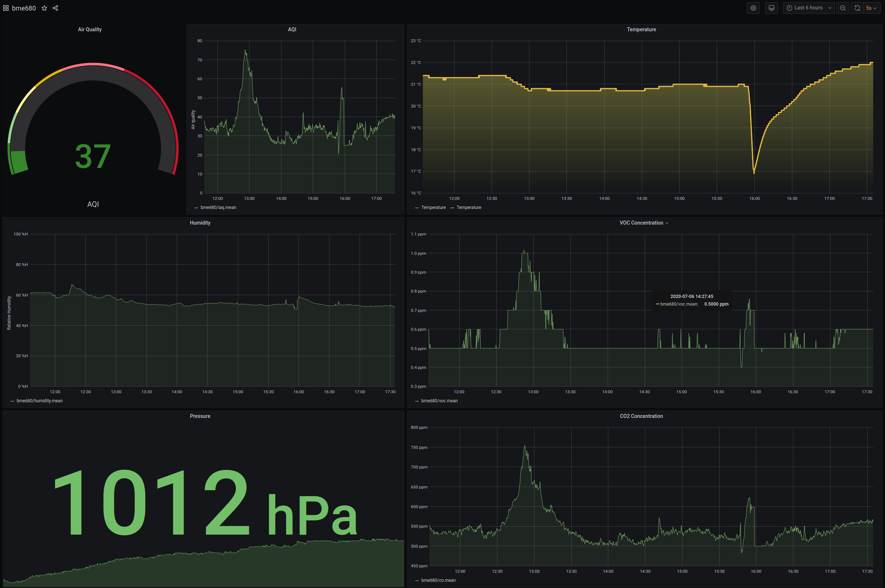
Task: Click the zoom out time range icon
Action: click(x=842, y=8)
